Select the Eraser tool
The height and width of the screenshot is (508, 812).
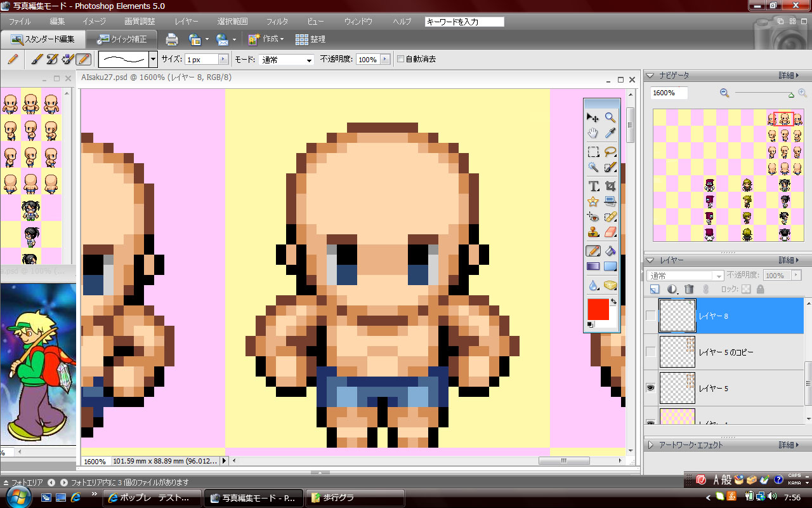tap(610, 232)
